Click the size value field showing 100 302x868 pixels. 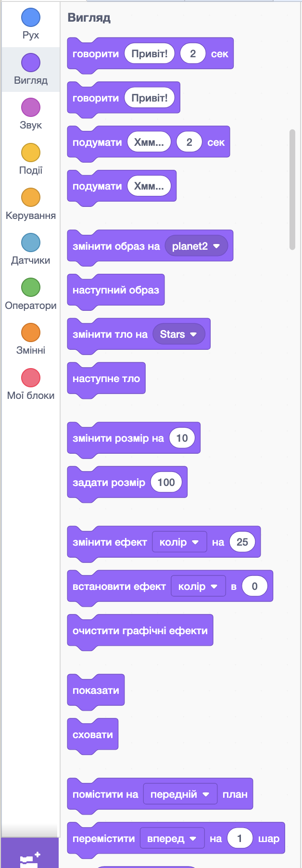tap(166, 483)
